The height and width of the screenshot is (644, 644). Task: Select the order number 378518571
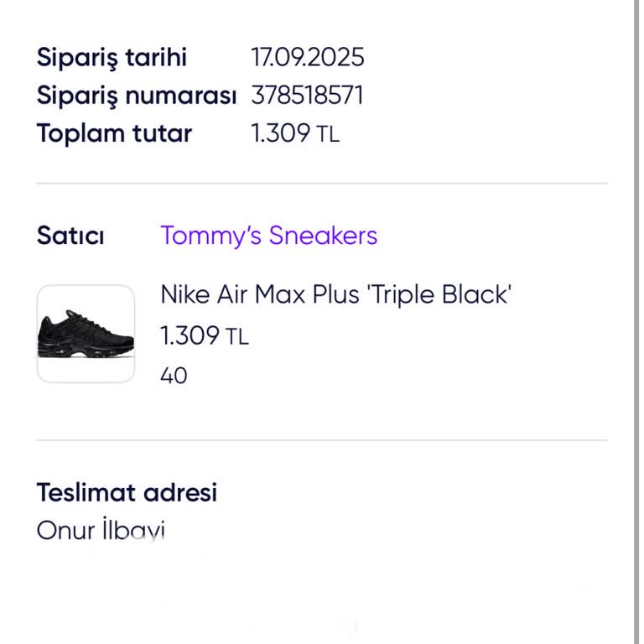[x=307, y=96]
